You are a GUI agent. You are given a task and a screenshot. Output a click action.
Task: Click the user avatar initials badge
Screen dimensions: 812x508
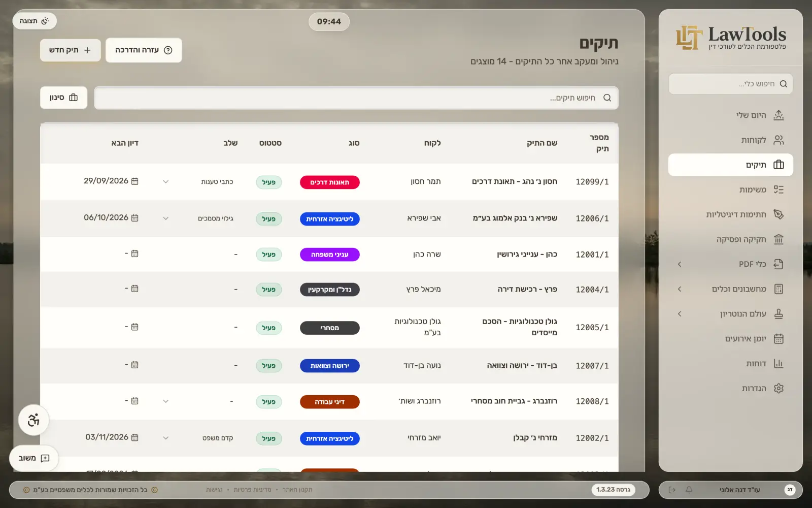point(790,490)
